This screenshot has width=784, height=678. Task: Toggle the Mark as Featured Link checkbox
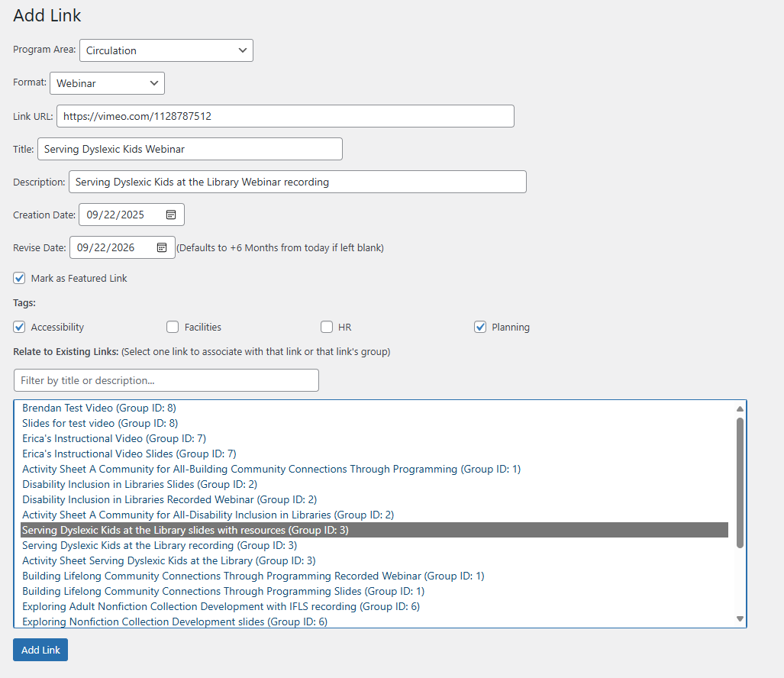click(19, 278)
